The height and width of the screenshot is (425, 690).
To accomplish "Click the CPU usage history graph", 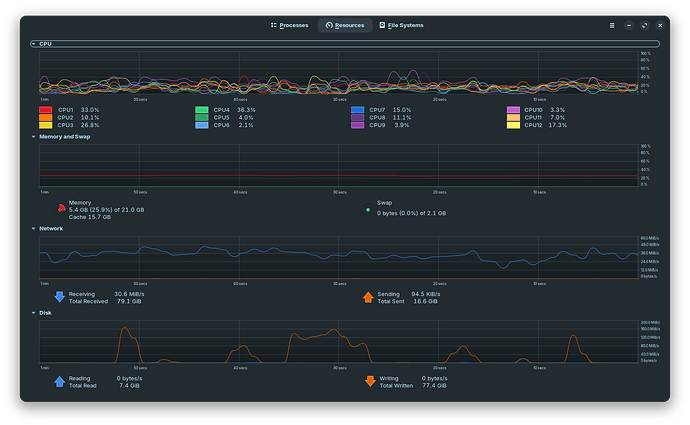I will [x=339, y=73].
